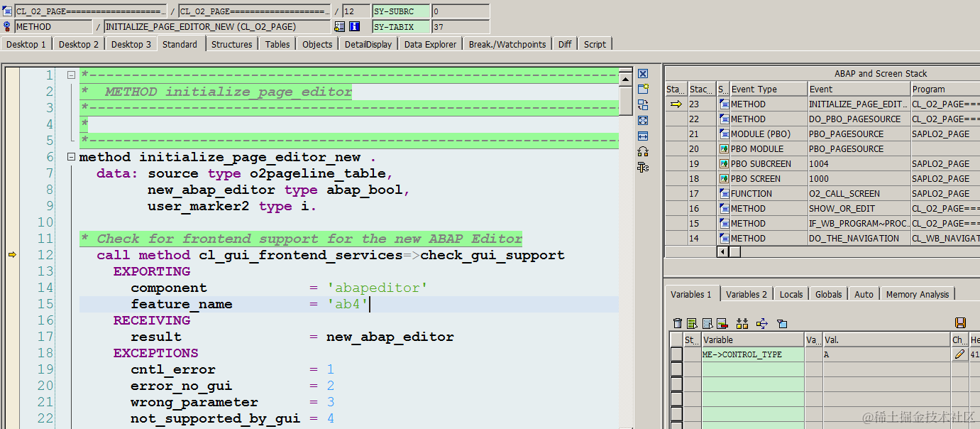Click the ME->CONTROL_TYPE variable name cell

pos(753,354)
